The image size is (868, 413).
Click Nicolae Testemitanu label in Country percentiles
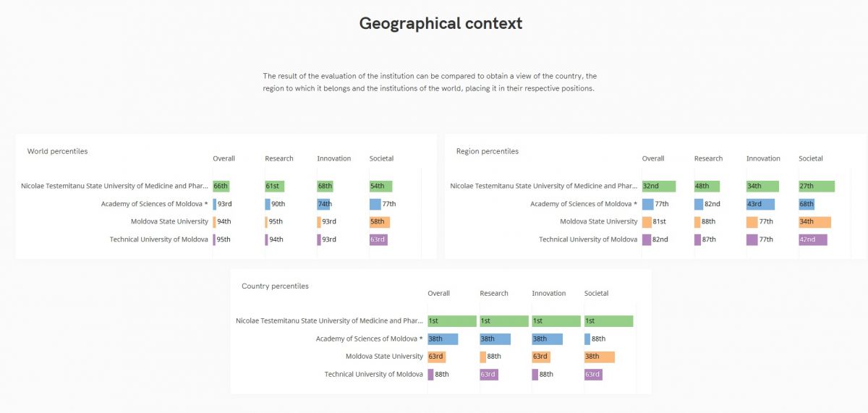[x=329, y=320]
